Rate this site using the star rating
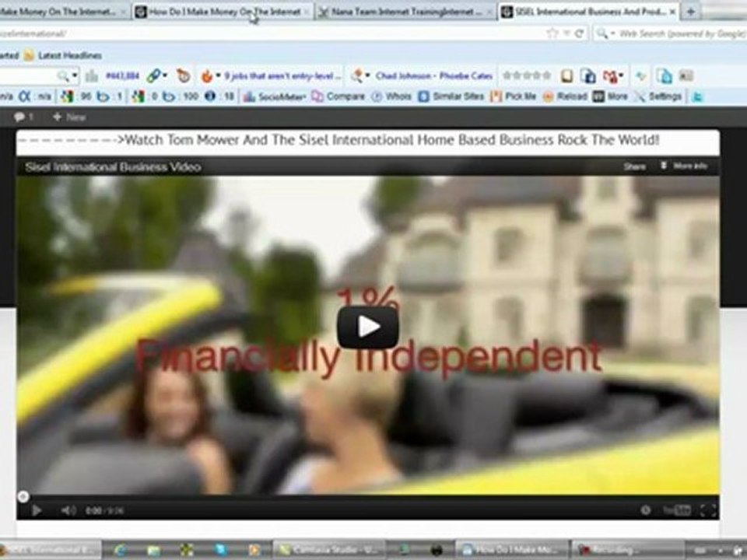The width and height of the screenshot is (747, 560). pos(527,75)
